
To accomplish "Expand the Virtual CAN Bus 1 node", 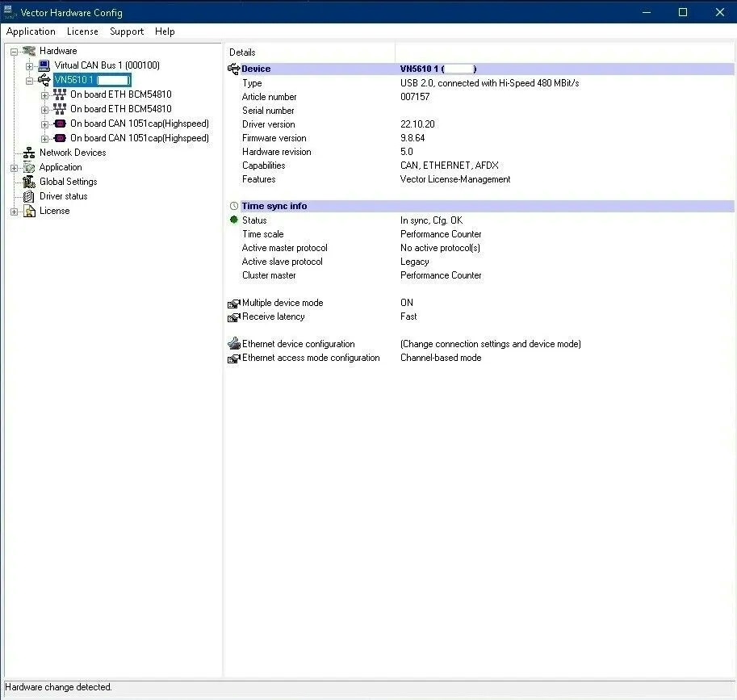I will click(x=29, y=66).
